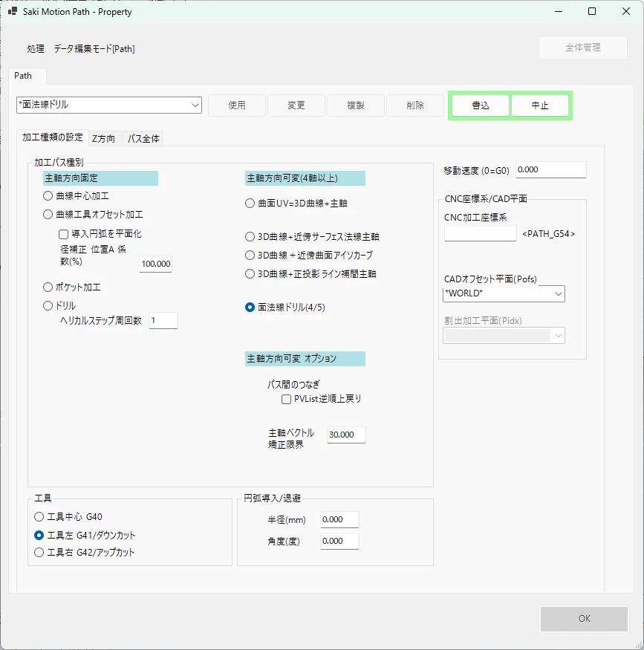Click the 径補正 位置A 係数(%) field

pyautogui.click(x=155, y=264)
